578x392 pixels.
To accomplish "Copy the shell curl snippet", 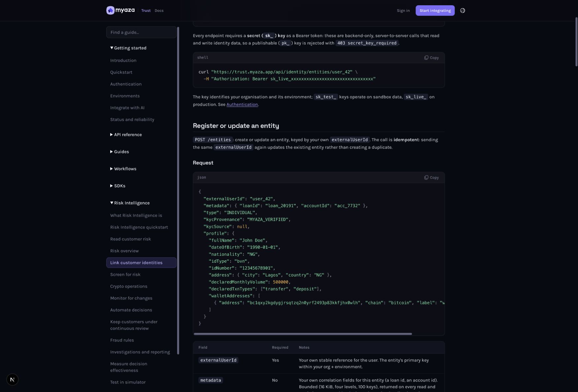I will coord(431,58).
